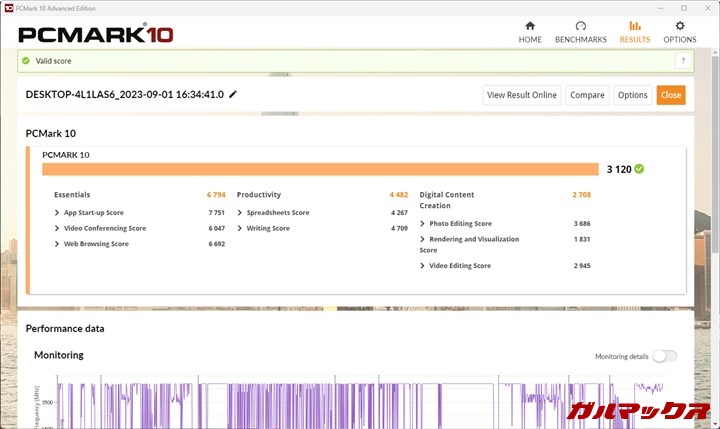This screenshot has width=720, height=429.
Task: Click the View Result Online button
Action: tap(521, 95)
